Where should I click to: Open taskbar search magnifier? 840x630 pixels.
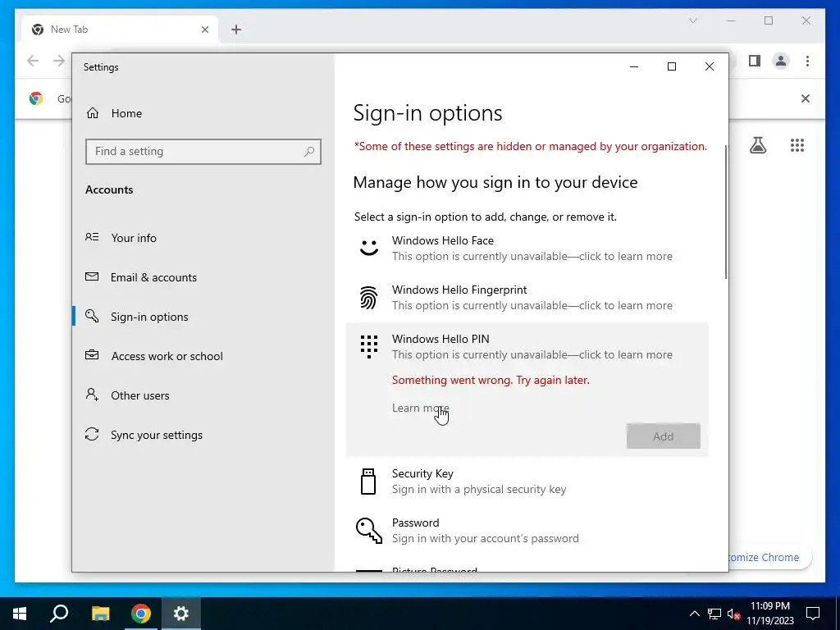pos(59,614)
